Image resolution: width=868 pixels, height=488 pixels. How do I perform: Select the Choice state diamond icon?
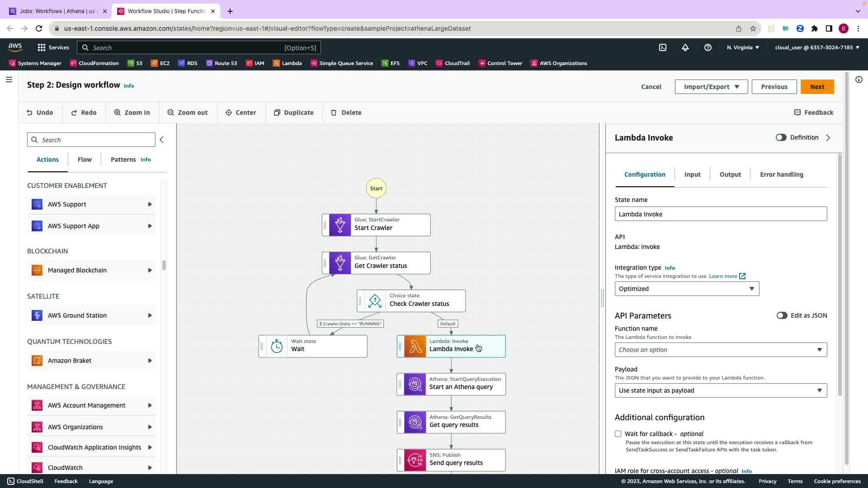(374, 301)
